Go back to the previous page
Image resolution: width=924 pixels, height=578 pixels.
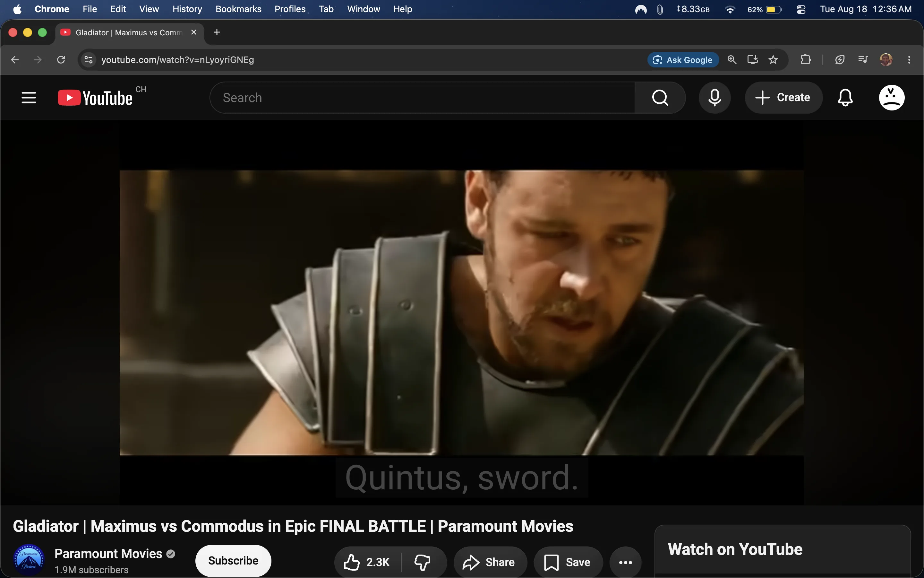15,60
